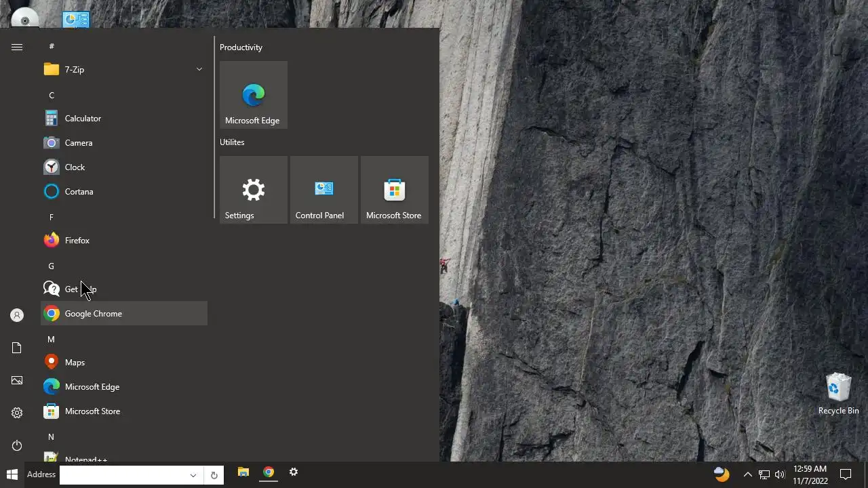Open the Settings tile
This screenshot has height=488, width=868.
click(x=254, y=190)
